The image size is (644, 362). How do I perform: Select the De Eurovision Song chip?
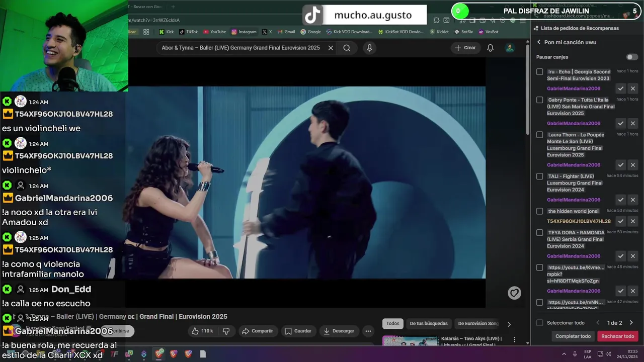(x=477, y=324)
